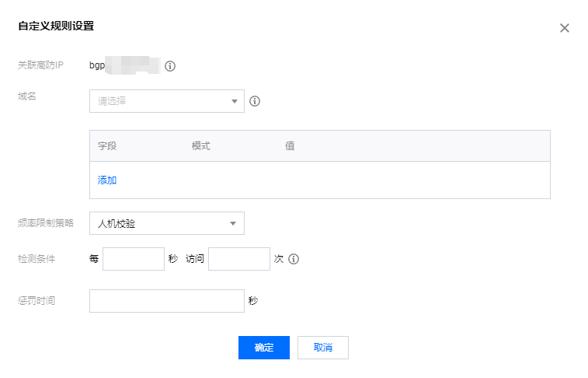Click the 模式 column header
588x378 pixels.
click(x=201, y=145)
